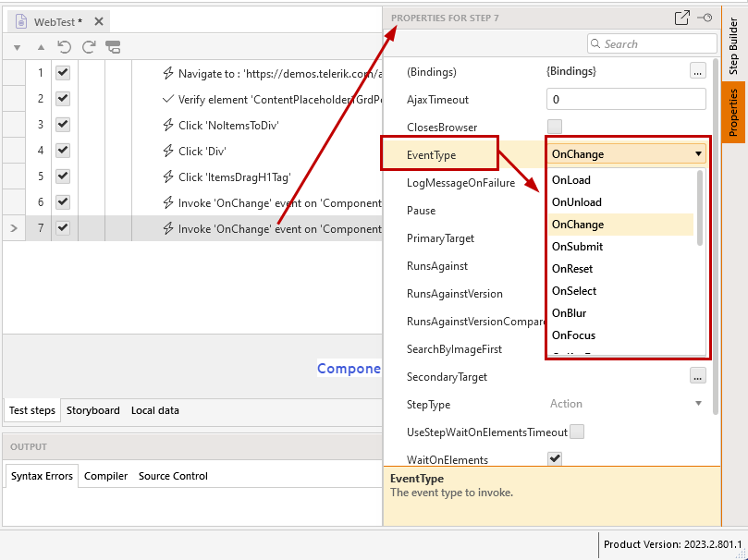
Task: Open the Compiler output tab
Action: coord(104,476)
